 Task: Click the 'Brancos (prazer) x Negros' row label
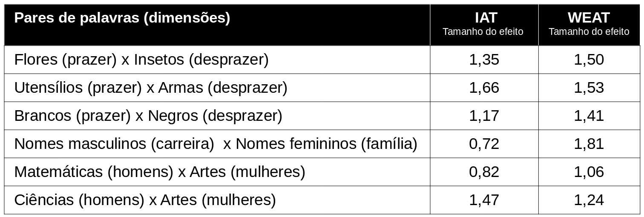[x=148, y=116]
